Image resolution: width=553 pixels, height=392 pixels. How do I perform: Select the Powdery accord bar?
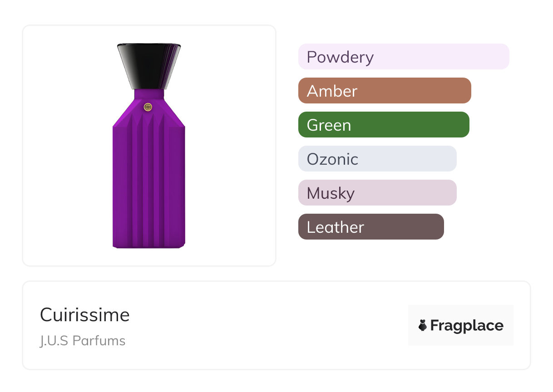tap(404, 57)
